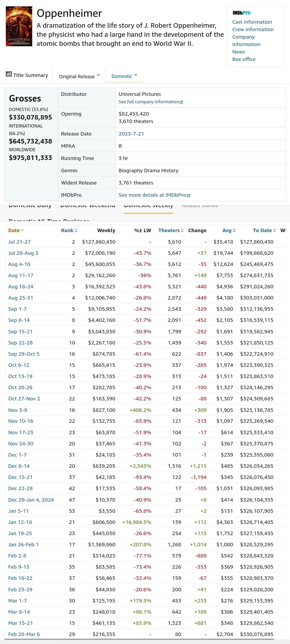Image resolution: width=290 pixels, height=644 pixels.
Task: Open the Oct 27-Nov 2 week link
Action: (24, 399)
